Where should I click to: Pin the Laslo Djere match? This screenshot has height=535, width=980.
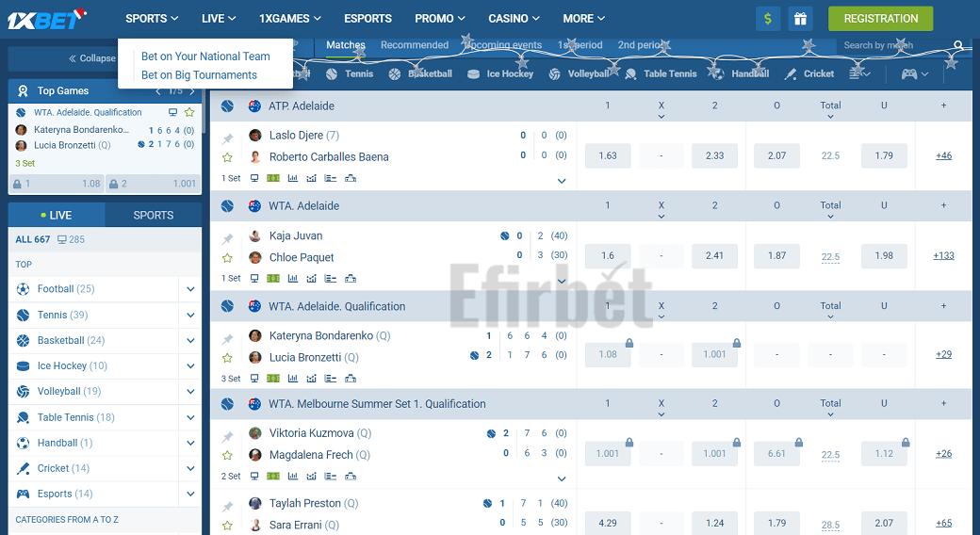pos(227,138)
